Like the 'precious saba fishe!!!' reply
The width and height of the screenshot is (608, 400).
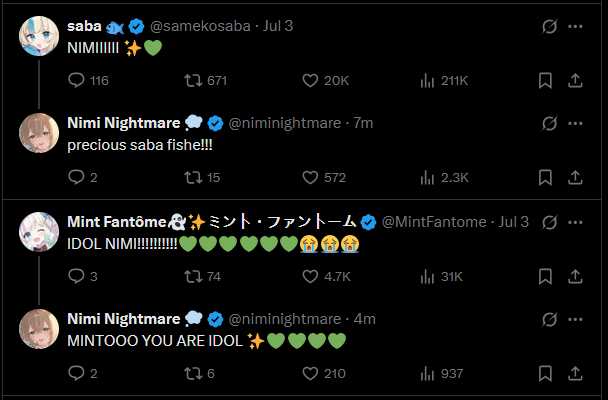click(311, 177)
